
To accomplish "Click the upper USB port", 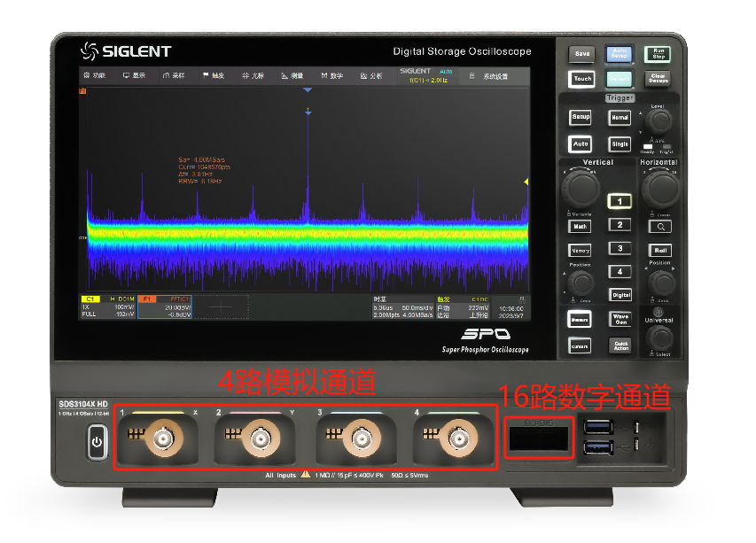I will pos(598,427).
